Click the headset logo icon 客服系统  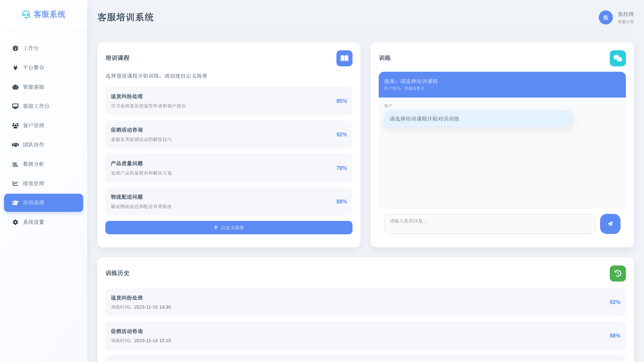click(26, 14)
